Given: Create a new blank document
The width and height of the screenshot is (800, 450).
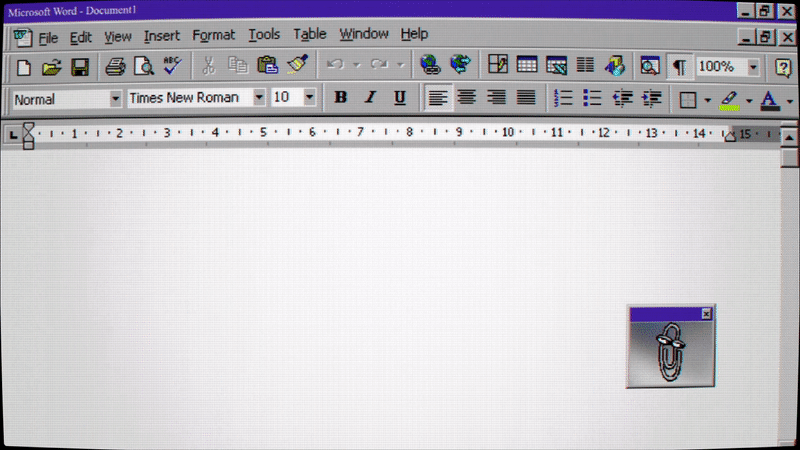Looking at the screenshot, I should [23, 67].
